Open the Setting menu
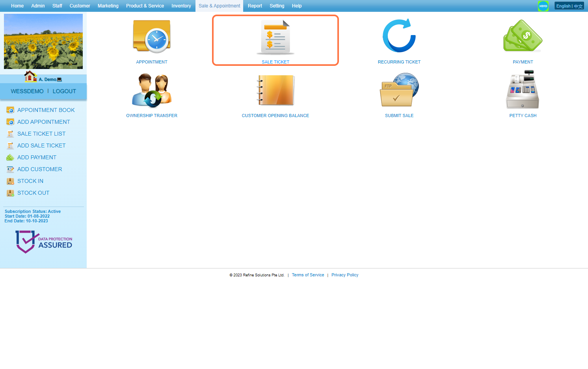Viewport: 588px width, 369px height. 277,6
